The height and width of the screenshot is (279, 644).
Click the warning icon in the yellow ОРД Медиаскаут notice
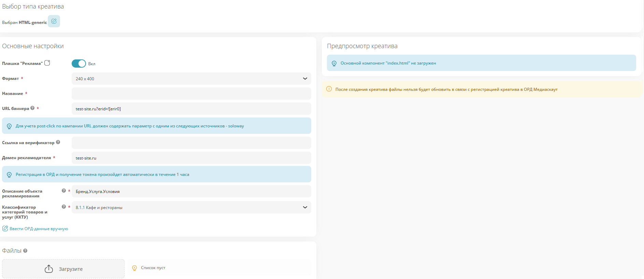[329, 89]
